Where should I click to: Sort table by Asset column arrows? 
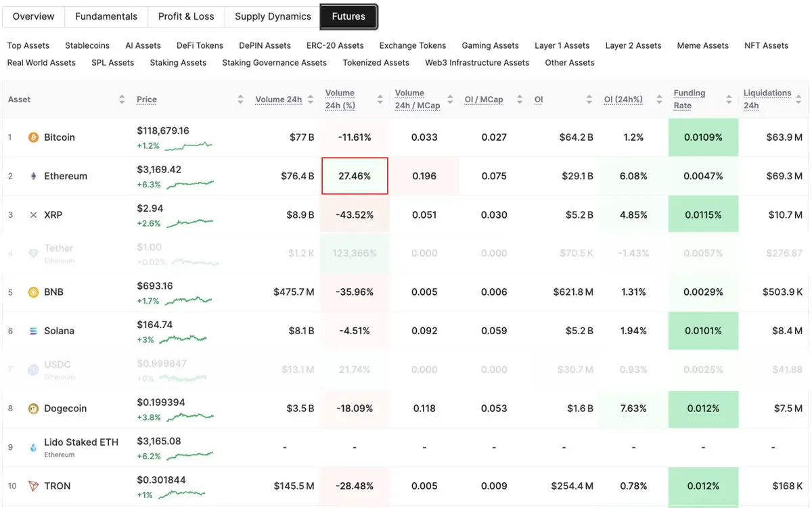122,99
